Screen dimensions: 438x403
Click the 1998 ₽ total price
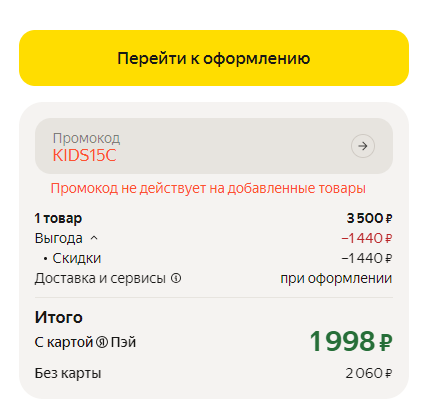tap(351, 341)
